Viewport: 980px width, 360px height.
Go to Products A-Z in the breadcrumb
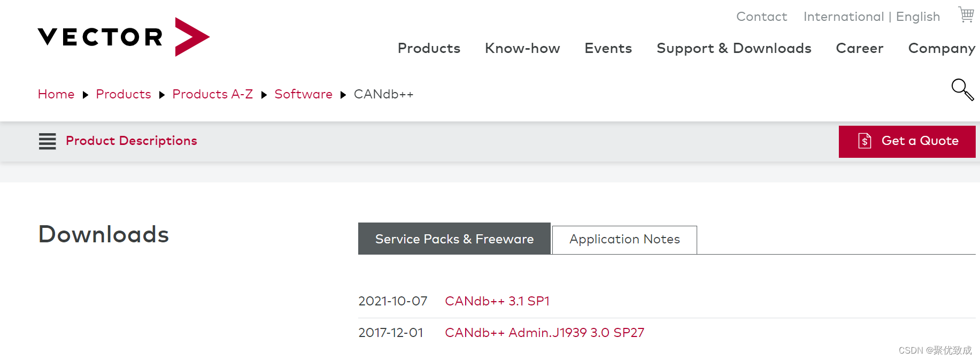pyautogui.click(x=212, y=94)
